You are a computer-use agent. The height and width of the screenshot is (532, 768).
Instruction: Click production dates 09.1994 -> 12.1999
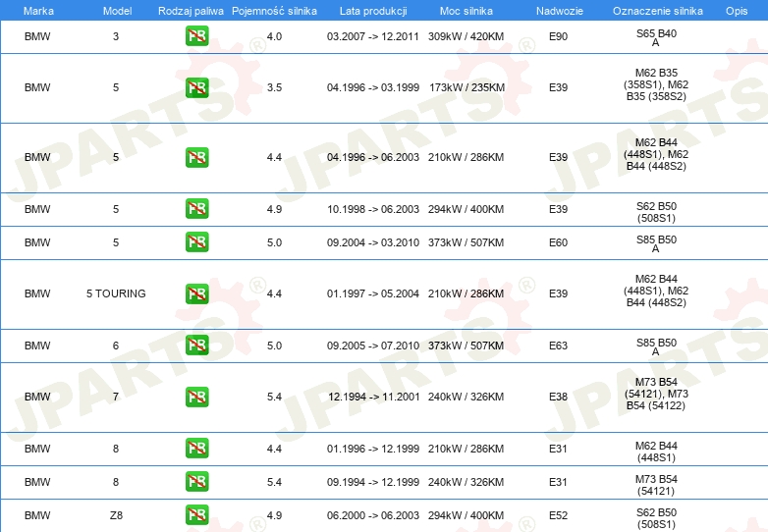click(373, 482)
